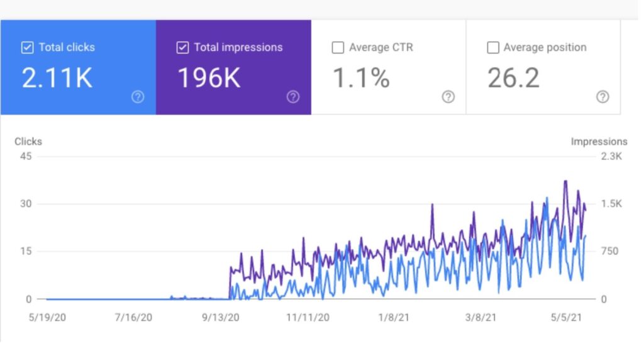Click the Clicks axis title
Image resolution: width=644 pixels, height=363 pixels.
28,142
